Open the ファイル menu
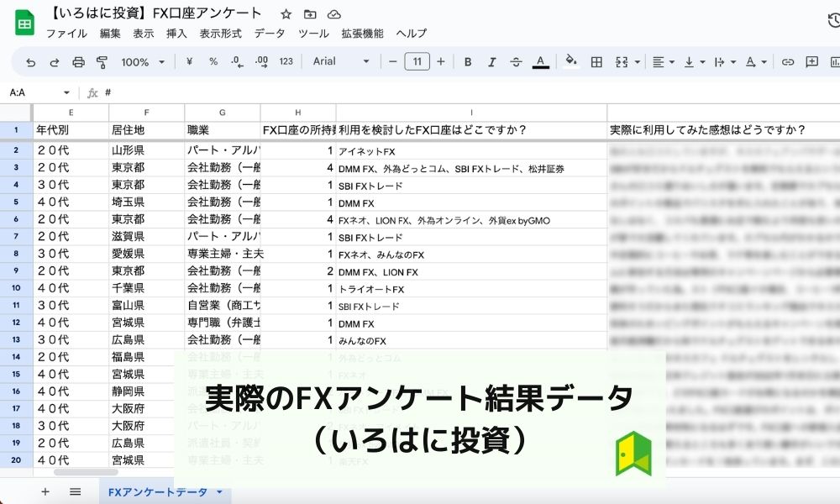Screen dimensions: 840x504 click(x=66, y=34)
